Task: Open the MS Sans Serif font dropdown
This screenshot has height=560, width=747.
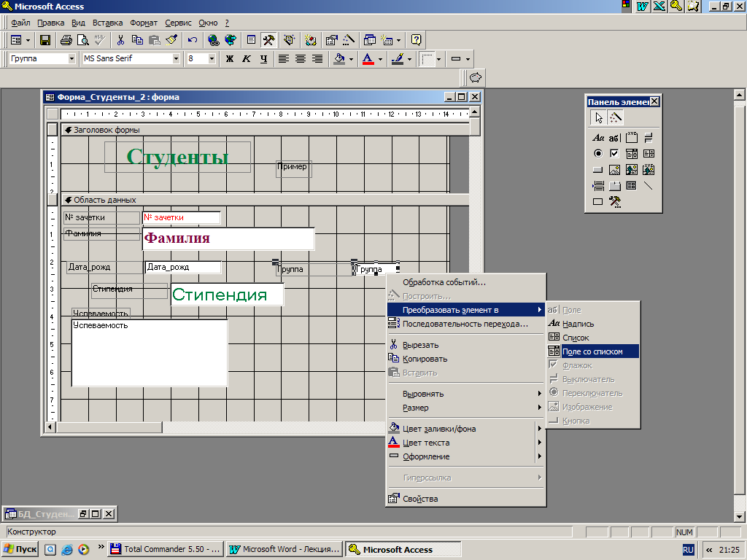Action: click(x=176, y=58)
